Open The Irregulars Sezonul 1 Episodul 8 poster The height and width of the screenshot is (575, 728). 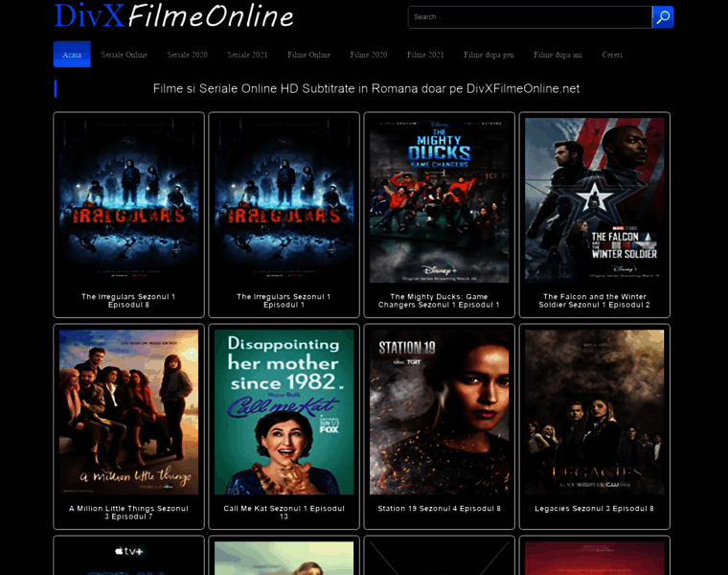click(x=128, y=199)
